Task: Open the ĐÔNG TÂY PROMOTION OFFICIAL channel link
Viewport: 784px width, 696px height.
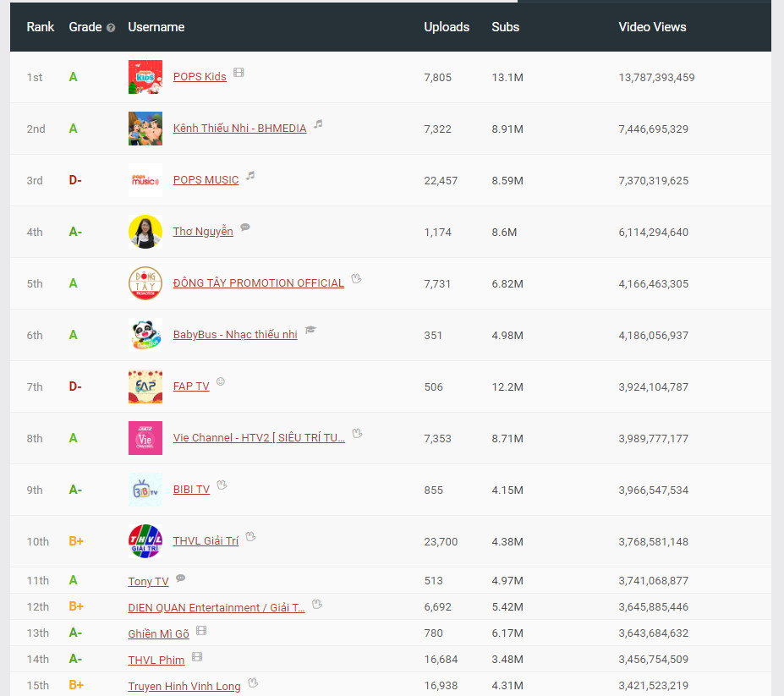Action: pyautogui.click(x=258, y=283)
